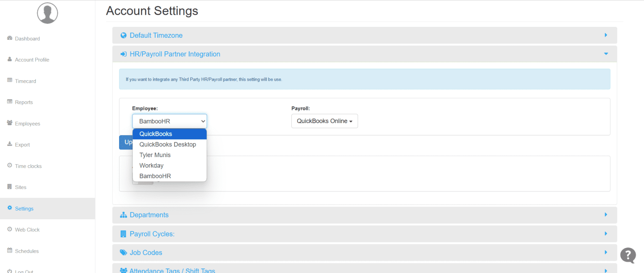Select Workday from the Employee dropdown
Image resolution: width=644 pixels, height=273 pixels.
coord(151,165)
